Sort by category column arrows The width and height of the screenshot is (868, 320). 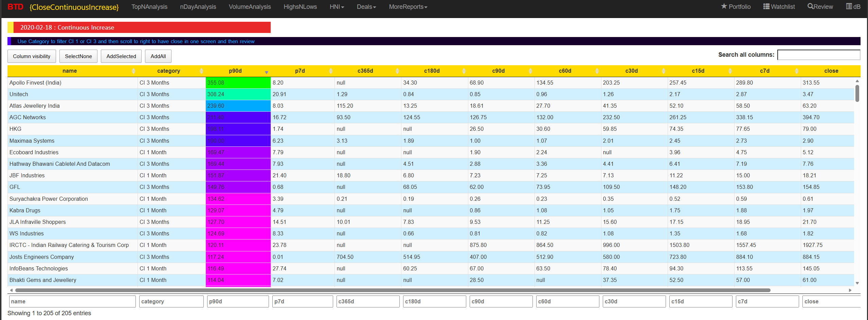201,71
